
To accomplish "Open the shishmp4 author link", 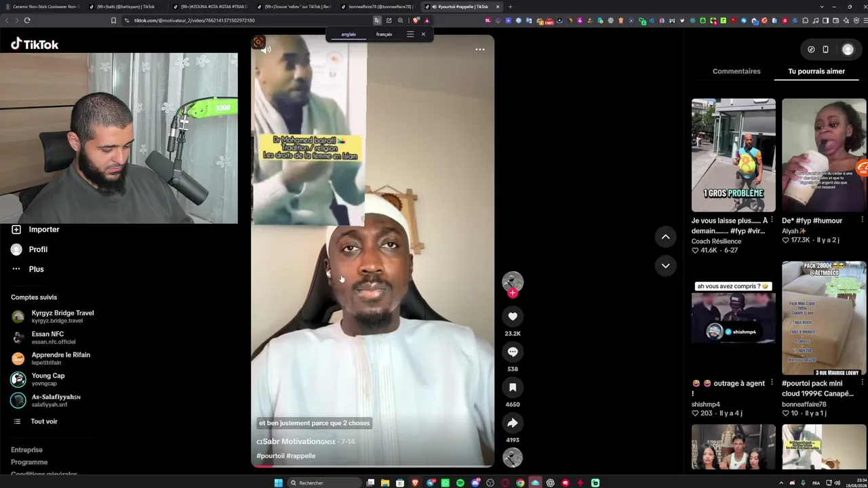I will pyautogui.click(x=706, y=405).
